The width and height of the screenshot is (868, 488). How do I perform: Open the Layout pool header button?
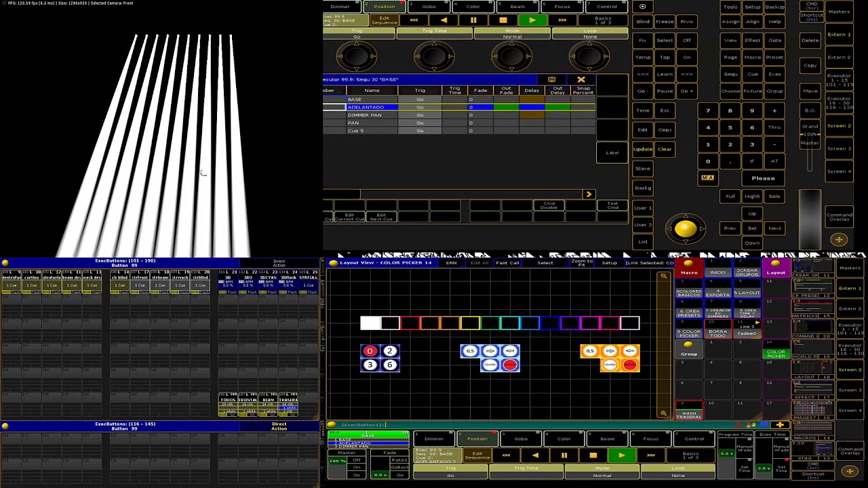click(776, 268)
